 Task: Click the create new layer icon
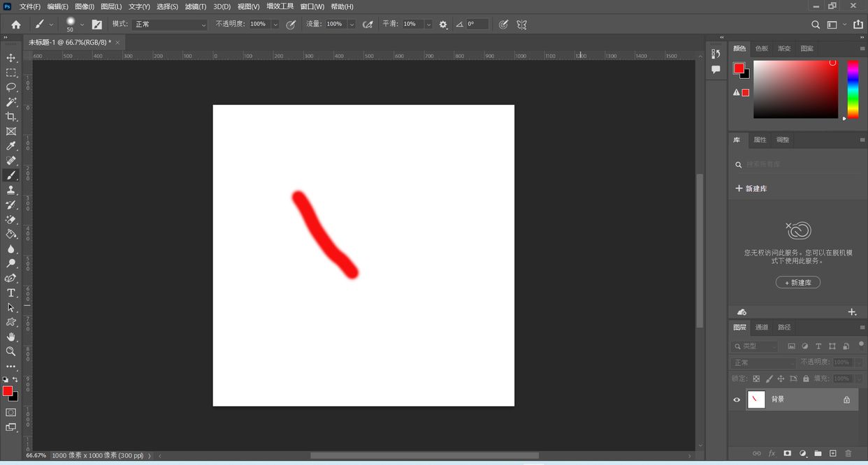click(832, 454)
